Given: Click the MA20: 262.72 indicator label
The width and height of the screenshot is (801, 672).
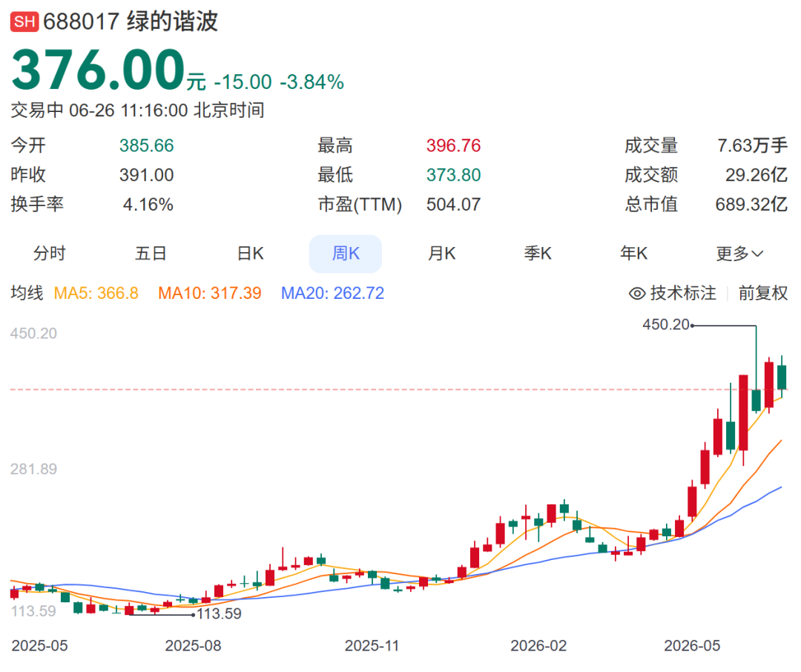Looking at the screenshot, I should coord(332,293).
